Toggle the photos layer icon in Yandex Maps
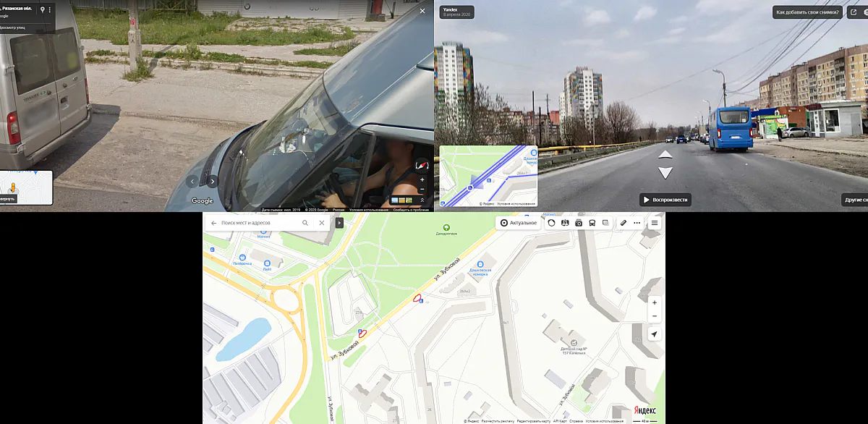 [x=579, y=223]
